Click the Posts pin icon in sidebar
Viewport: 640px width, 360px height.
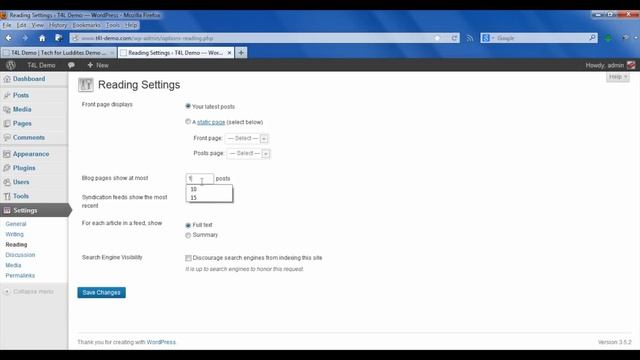pos(7,96)
